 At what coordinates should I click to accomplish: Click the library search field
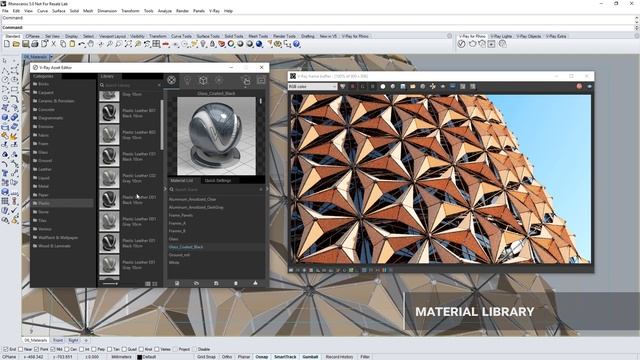[x=131, y=85]
